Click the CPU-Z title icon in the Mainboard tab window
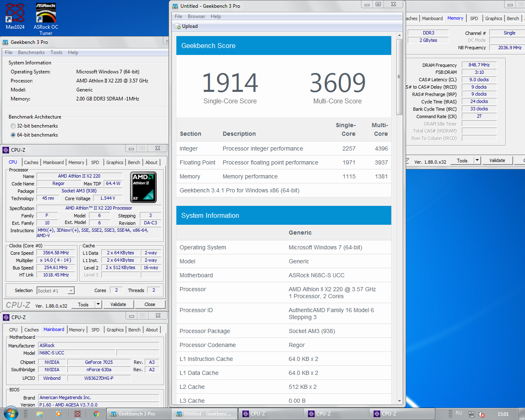Image resolution: width=525 pixels, height=420 pixels. click(x=6, y=317)
